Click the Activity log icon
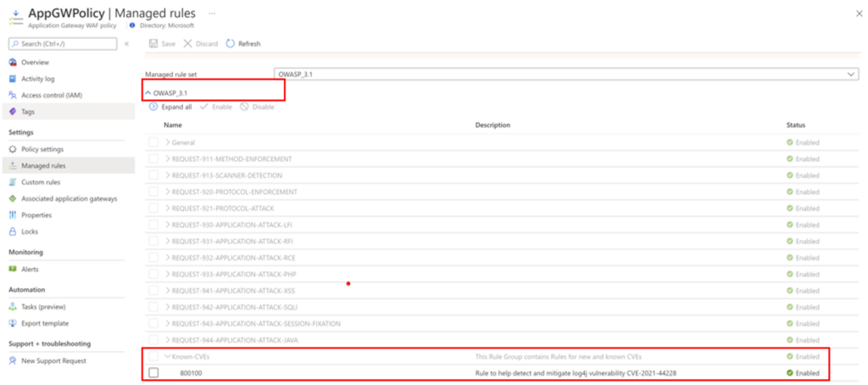This screenshot has height=385, width=868. (x=13, y=79)
